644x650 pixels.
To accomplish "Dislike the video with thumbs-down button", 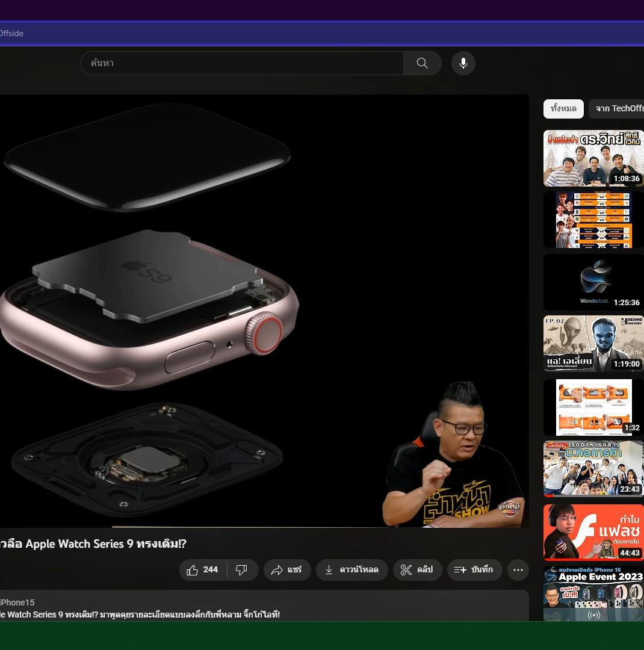I will 242,569.
